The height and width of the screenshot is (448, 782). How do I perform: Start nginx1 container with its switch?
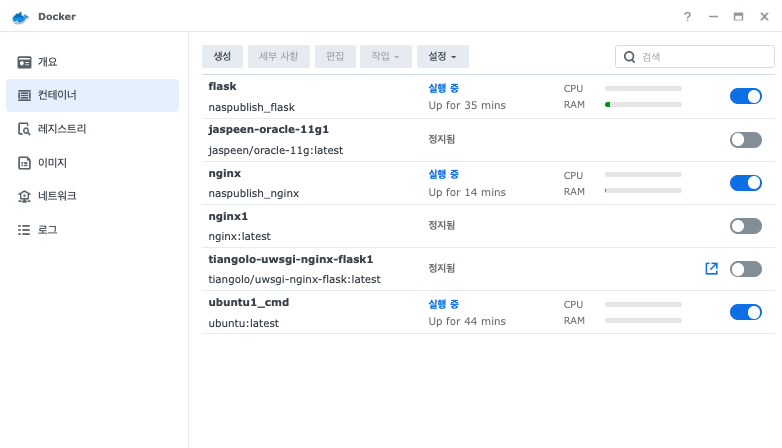[746, 226]
